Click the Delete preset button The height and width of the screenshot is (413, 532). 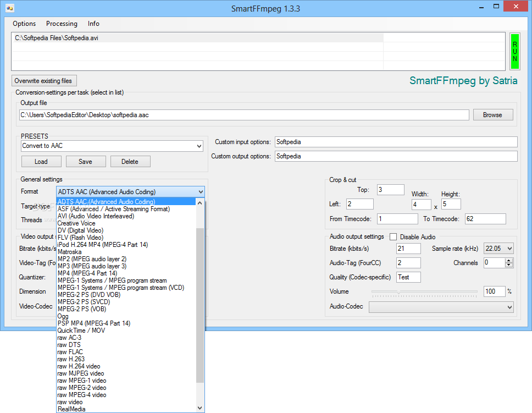[x=130, y=162]
